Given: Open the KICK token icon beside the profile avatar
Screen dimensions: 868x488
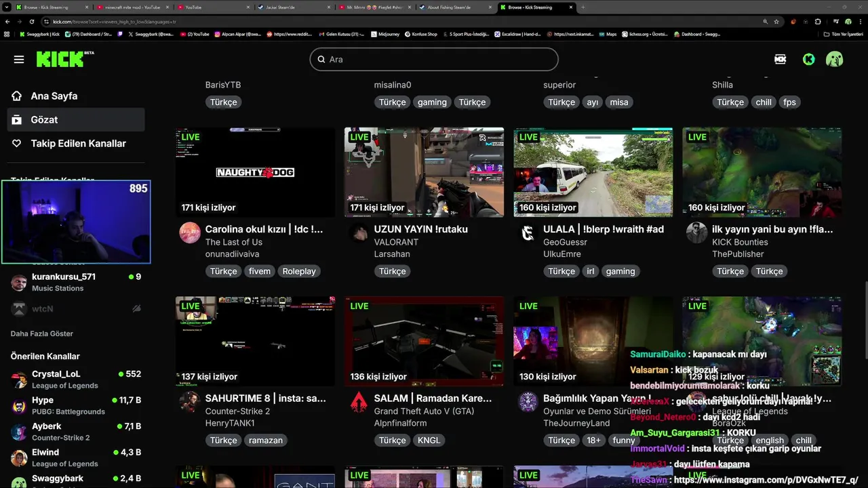Looking at the screenshot, I should coord(781,60).
